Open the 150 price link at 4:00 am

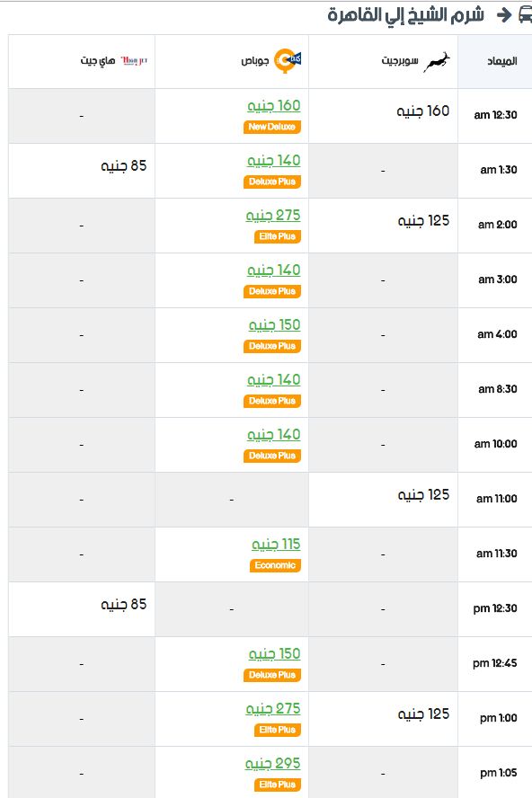(x=274, y=324)
